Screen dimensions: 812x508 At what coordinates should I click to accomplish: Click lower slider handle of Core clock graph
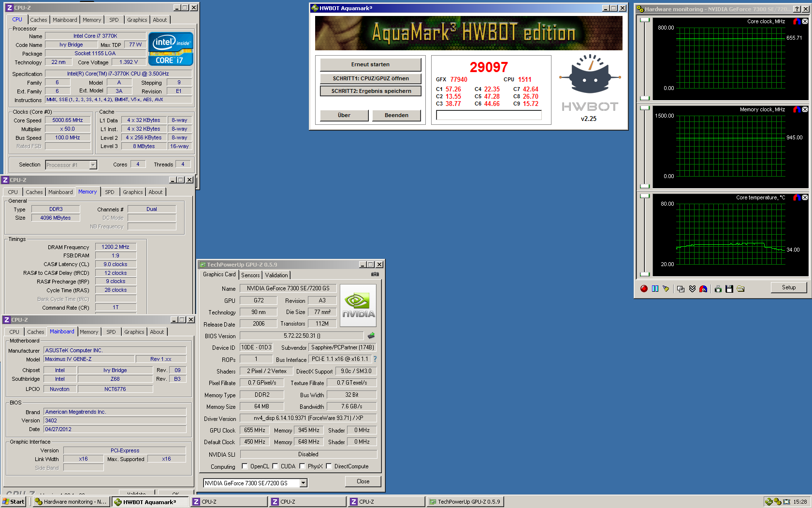coord(645,98)
